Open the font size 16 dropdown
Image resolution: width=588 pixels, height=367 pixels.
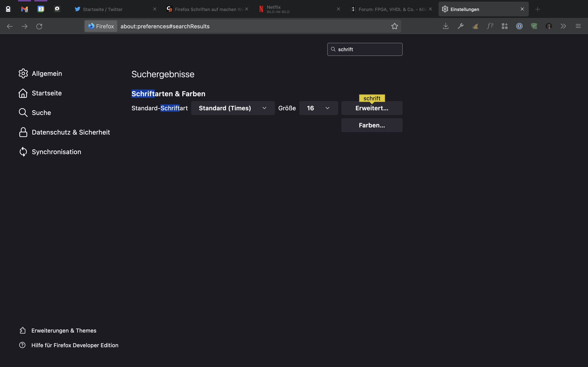pos(318,108)
